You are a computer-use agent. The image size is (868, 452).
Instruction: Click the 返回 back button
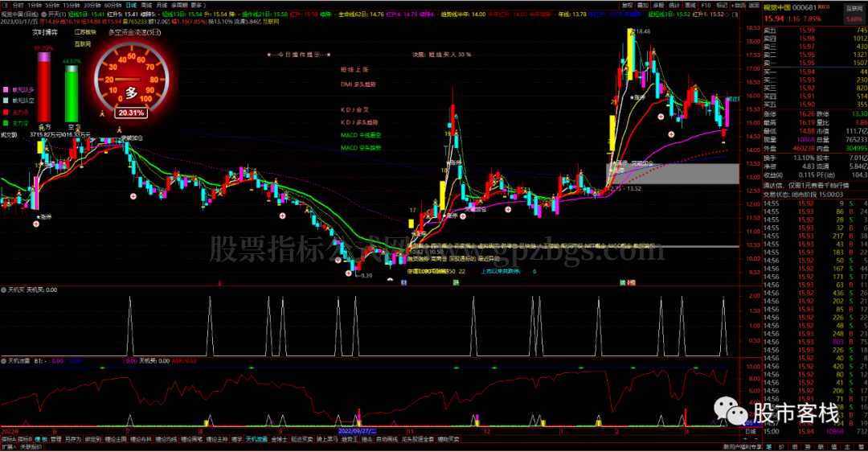(753, 6)
